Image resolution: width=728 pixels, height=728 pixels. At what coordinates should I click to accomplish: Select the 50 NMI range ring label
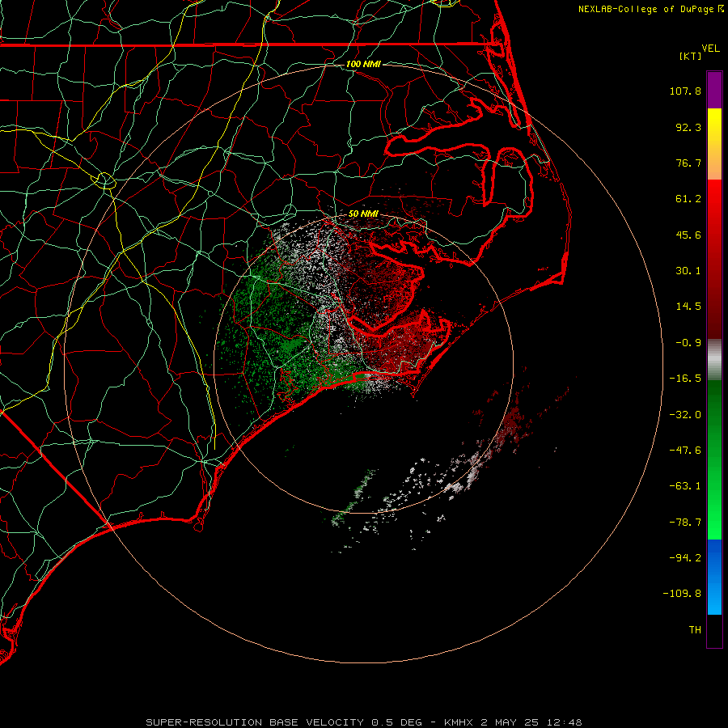point(363,214)
